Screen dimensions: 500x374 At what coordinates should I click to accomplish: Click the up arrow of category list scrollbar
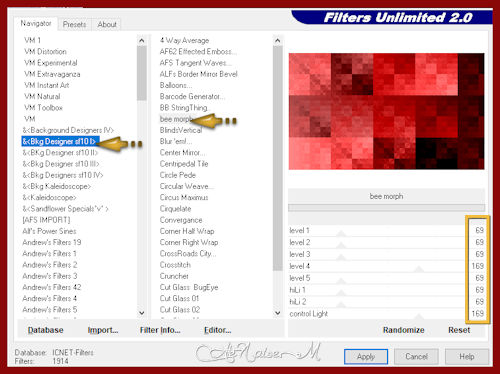(x=142, y=41)
